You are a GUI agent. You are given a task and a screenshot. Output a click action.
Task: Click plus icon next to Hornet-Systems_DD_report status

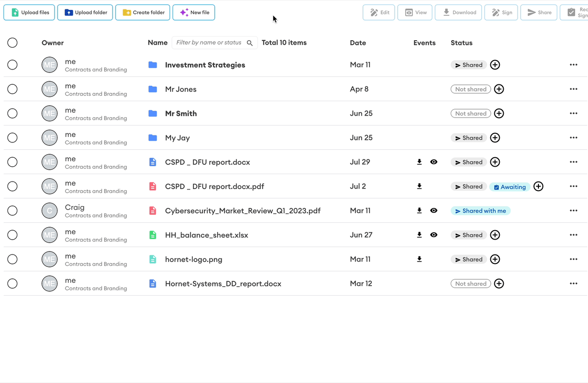499,284
